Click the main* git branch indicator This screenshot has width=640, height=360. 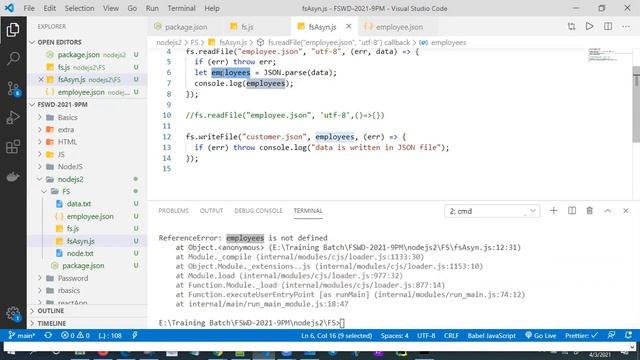(x=22, y=336)
